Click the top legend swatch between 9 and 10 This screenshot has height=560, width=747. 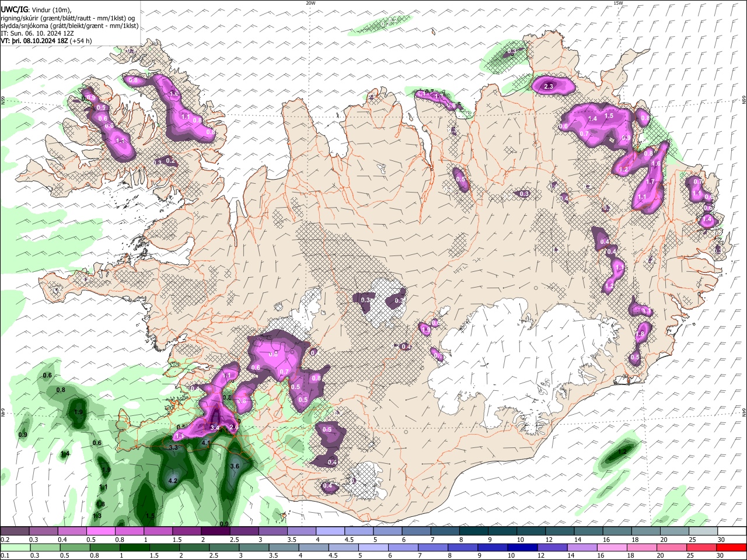(x=502, y=531)
